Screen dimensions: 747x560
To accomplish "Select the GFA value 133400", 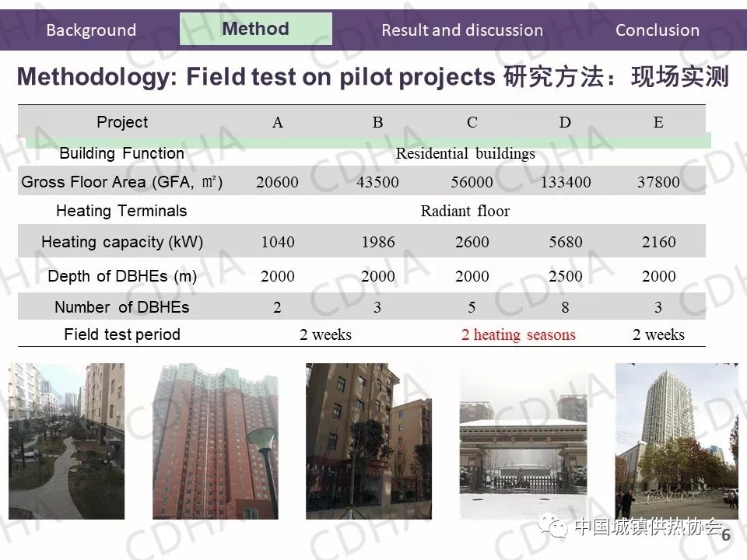I will click(x=565, y=183).
